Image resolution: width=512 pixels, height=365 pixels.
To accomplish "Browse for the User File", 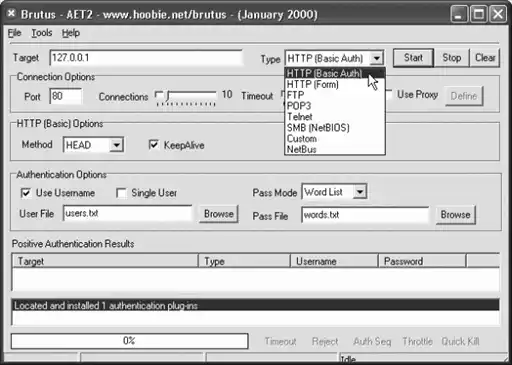I will (x=219, y=214).
